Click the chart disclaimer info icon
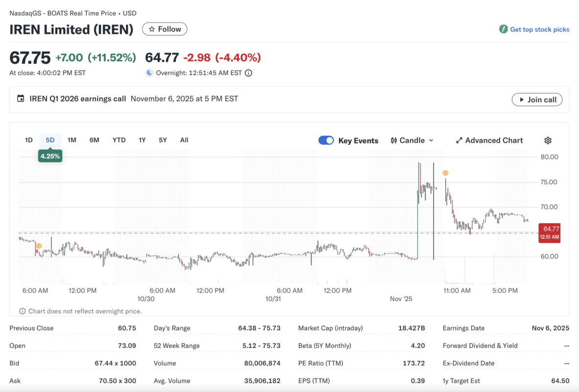 click(23, 311)
